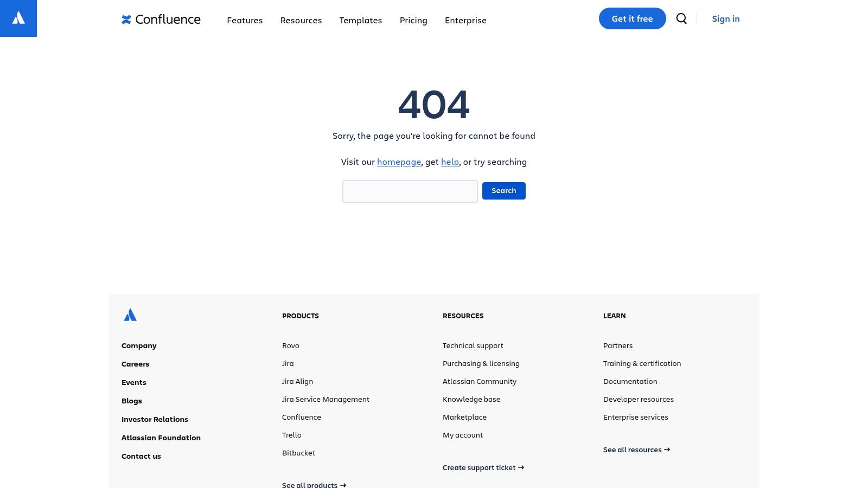The image size is (868, 488).
Task: Open the Features menu
Action: pyautogui.click(x=245, y=20)
